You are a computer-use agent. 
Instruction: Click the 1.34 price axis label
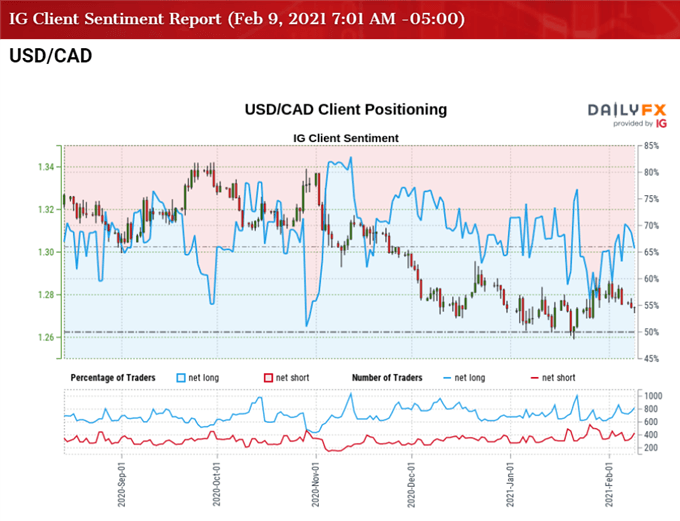(46, 167)
